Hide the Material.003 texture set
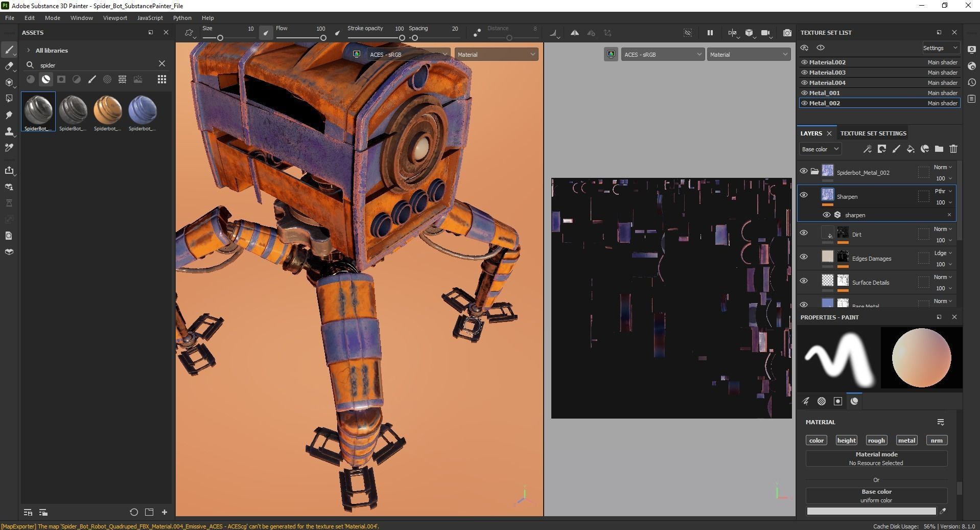980x530 pixels. 804,73
